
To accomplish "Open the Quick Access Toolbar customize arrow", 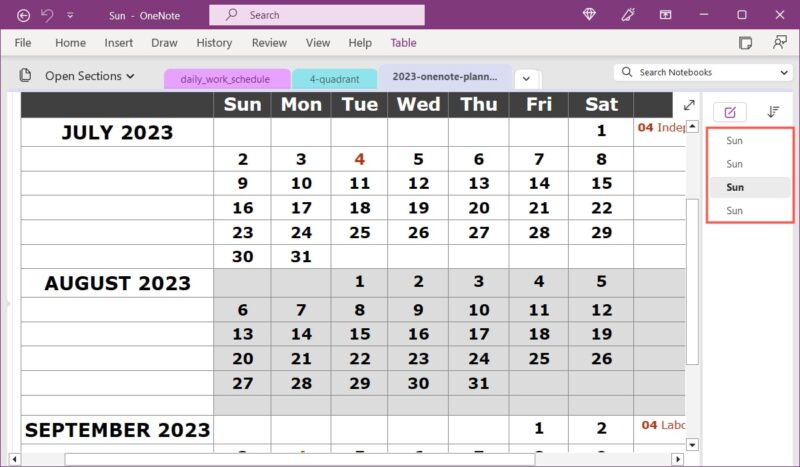I will pos(70,16).
